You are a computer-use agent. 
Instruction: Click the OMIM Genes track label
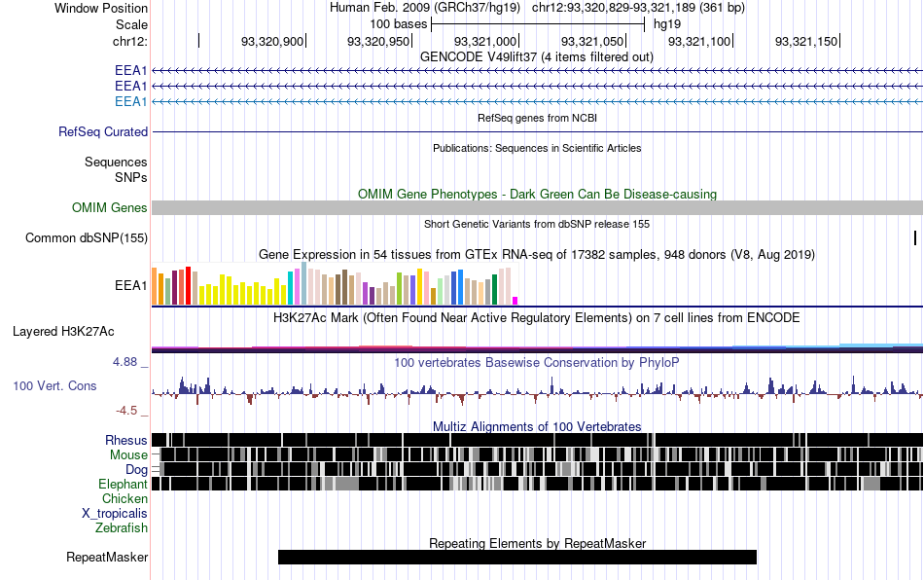109,207
